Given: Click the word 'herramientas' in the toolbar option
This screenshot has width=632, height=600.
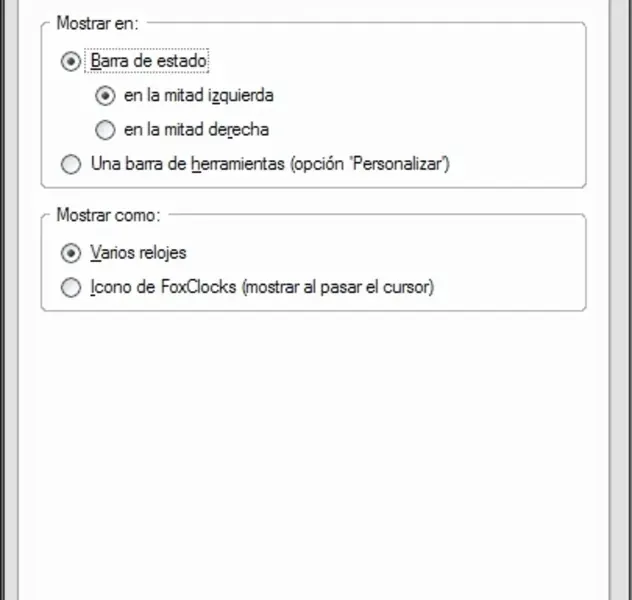Looking at the screenshot, I should 238,164.
